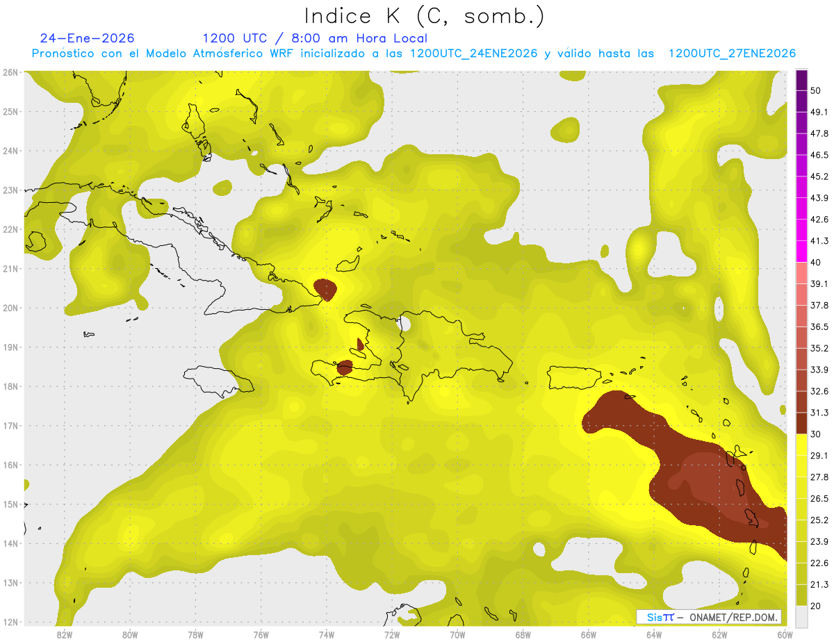This screenshot has width=834, height=644.
Task: Select the colorbar segment between 35.2 and 36.5
Action: (x=801, y=337)
